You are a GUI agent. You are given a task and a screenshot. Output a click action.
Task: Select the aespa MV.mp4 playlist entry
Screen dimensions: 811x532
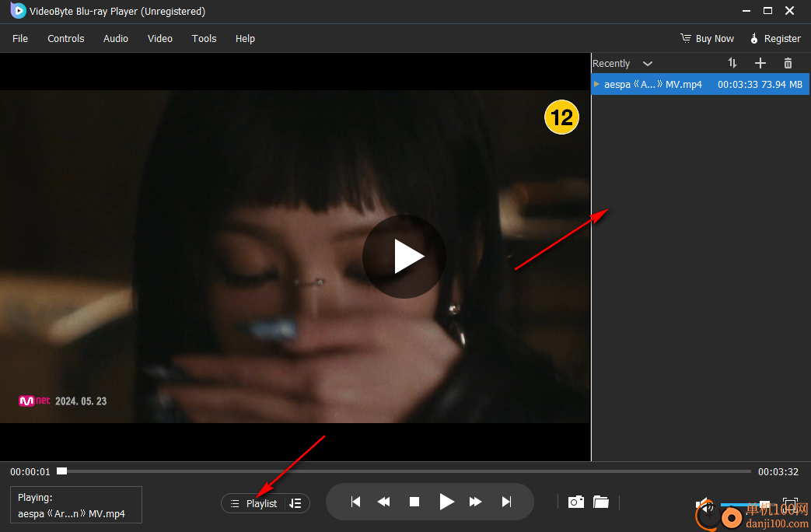pyautogui.click(x=701, y=84)
